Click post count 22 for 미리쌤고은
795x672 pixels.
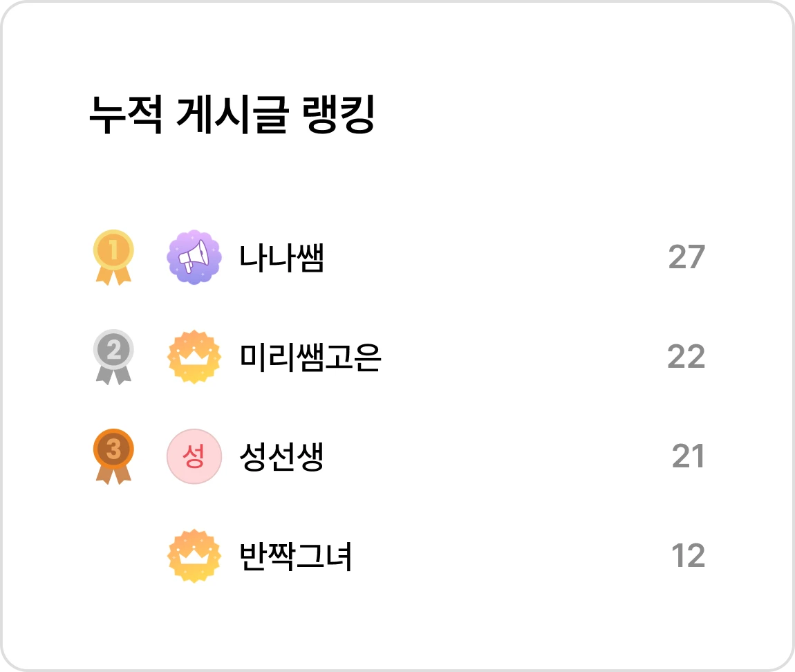coord(686,357)
